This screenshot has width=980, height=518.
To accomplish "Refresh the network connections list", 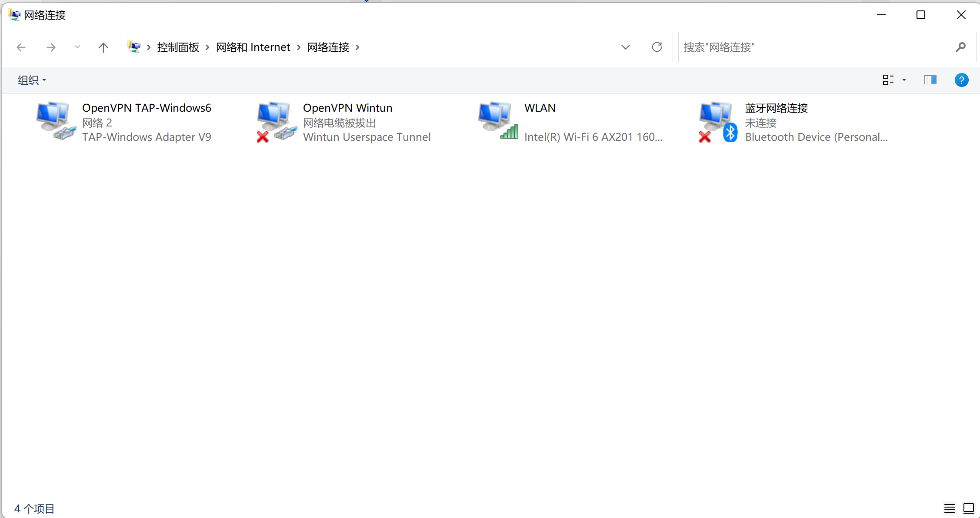I will tap(657, 47).
